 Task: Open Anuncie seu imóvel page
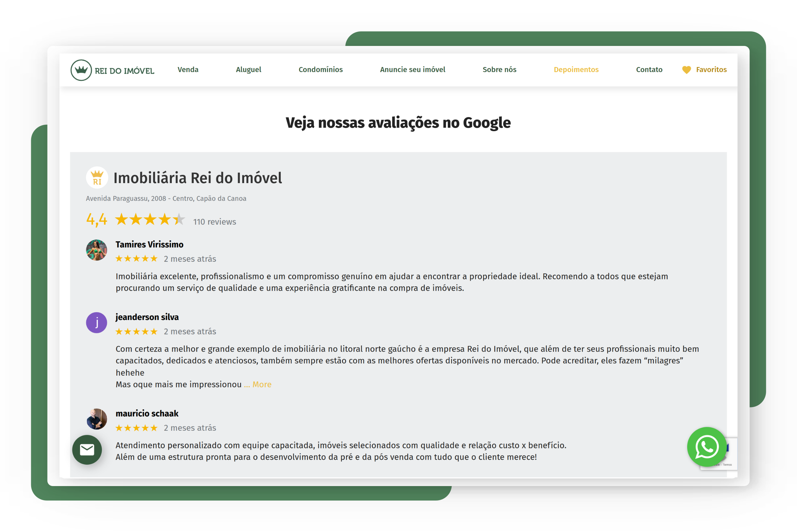(x=413, y=70)
